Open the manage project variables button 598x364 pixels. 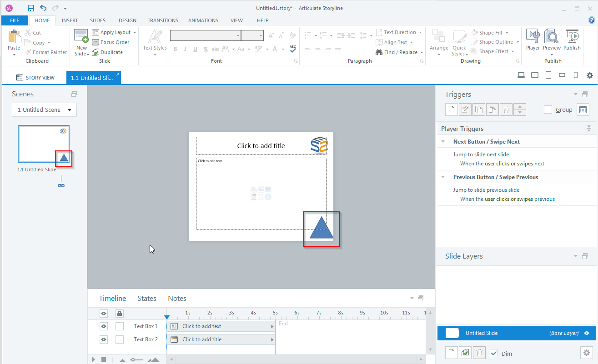[583, 110]
